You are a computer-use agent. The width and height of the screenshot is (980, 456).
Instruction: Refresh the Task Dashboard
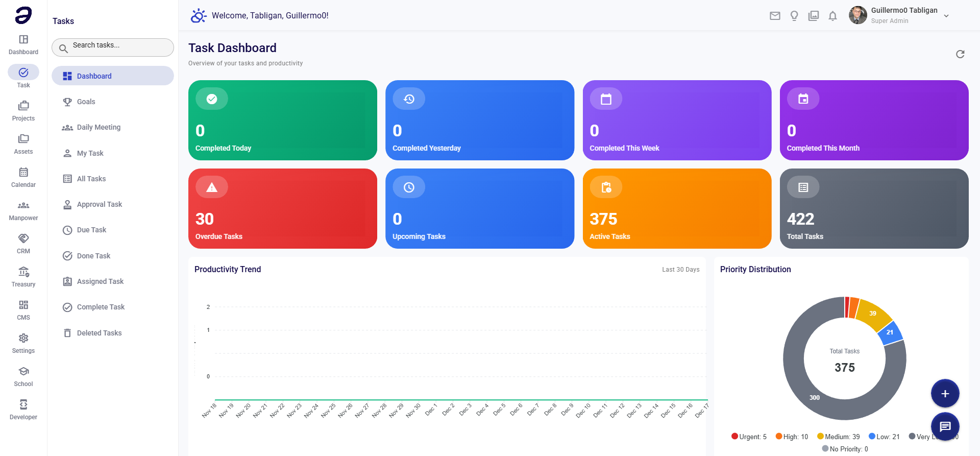pyautogui.click(x=960, y=54)
